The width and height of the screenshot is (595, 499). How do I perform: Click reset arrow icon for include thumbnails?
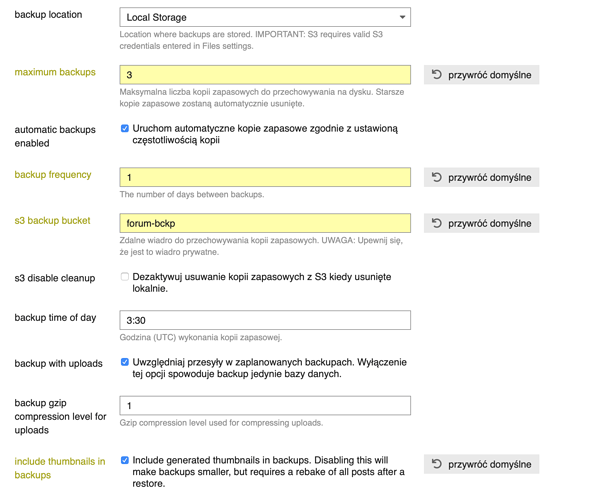point(437,464)
